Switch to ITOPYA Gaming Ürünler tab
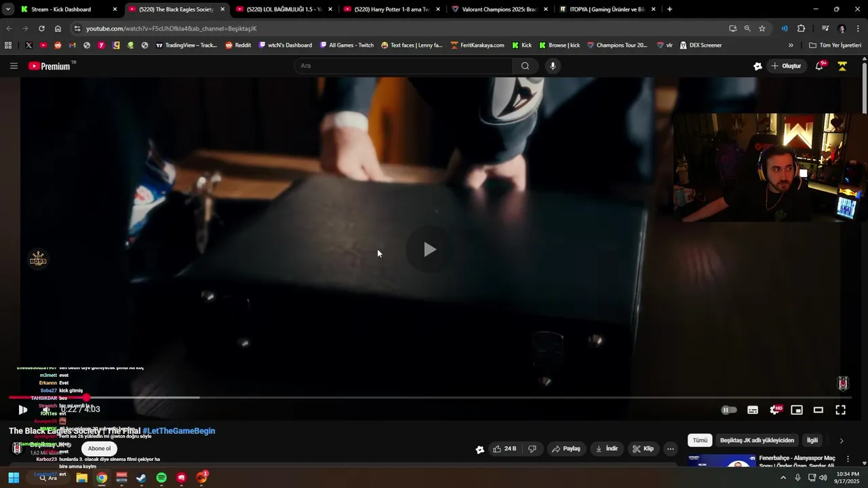 607,9
